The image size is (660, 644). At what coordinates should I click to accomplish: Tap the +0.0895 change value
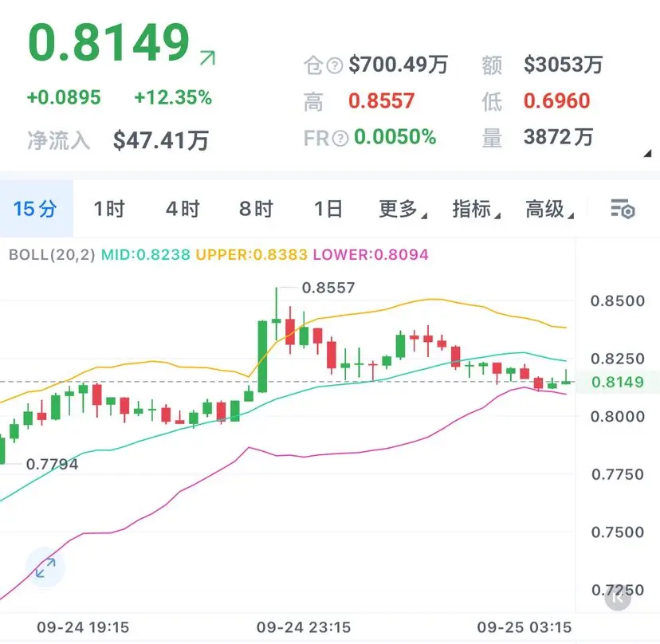click(x=64, y=97)
